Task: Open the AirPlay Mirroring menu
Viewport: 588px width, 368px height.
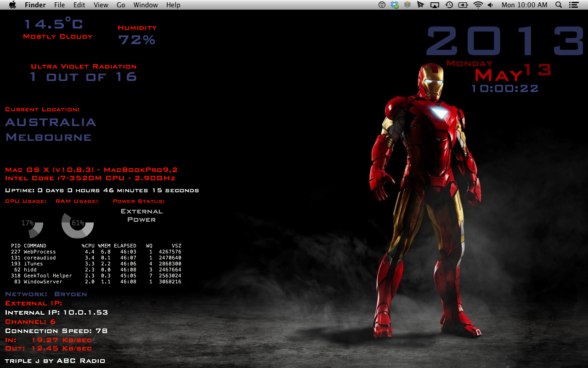Action: [435, 5]
